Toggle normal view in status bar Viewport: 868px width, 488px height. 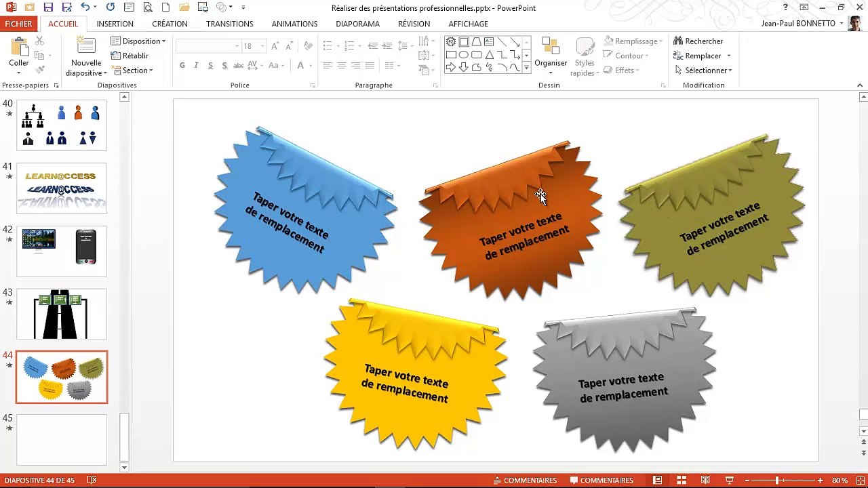pyautogui.click(x=657, y=480)
